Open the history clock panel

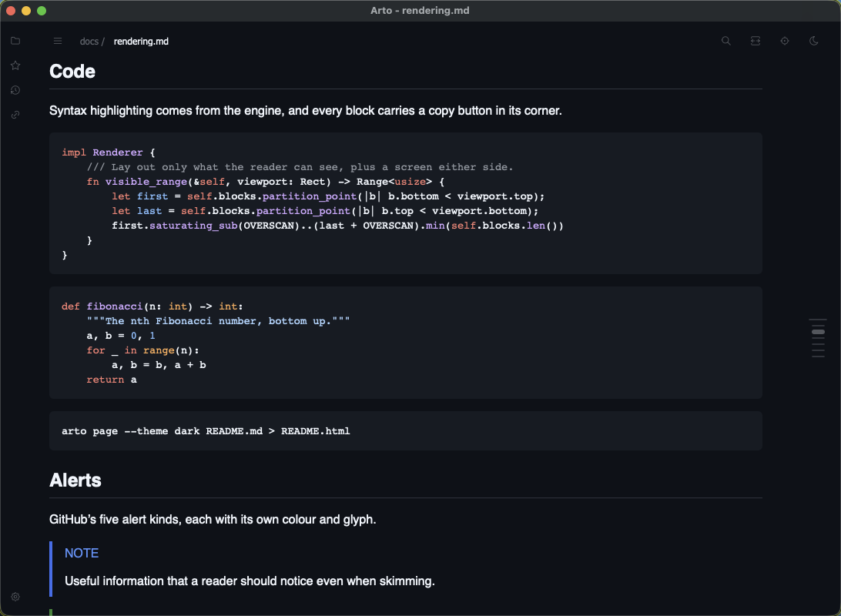[x=15, y=90]
